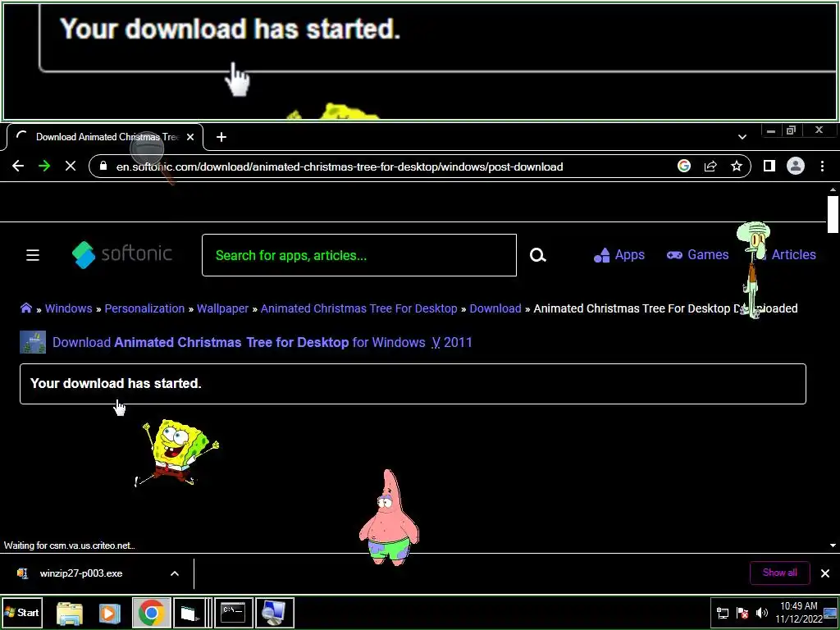
Task: Select the Download Animated Christmas Tree tab
Action: pos(106,137)
